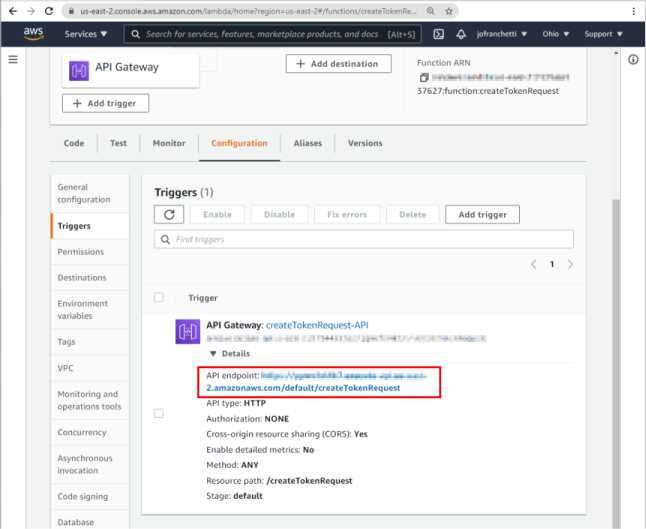Click the info panel icon at right
Screen dimensions: 646x529
point(633,60)
